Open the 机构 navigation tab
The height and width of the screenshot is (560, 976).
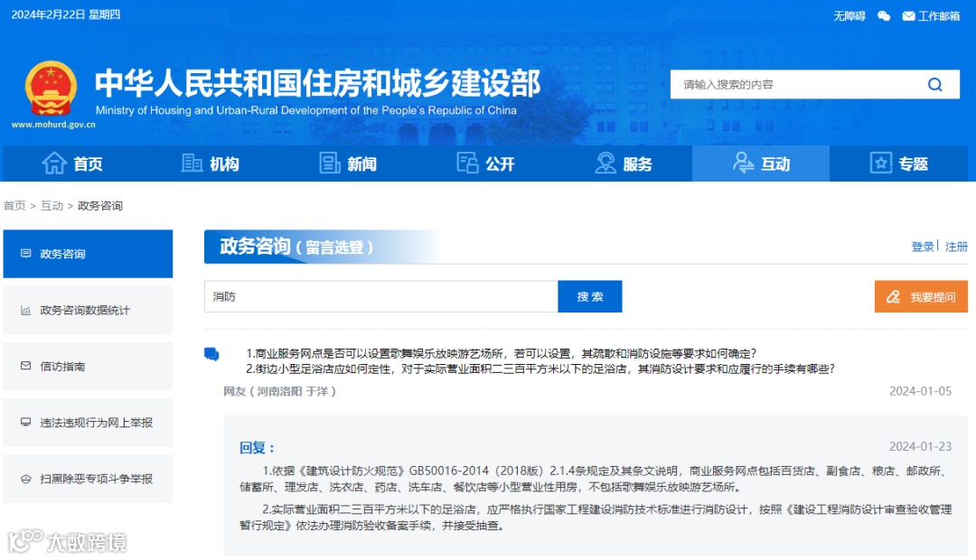tap(210, 163)
